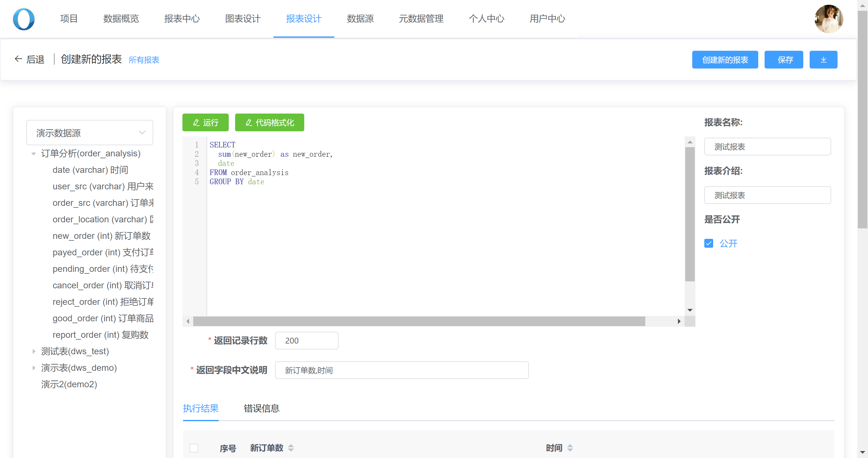Expand the 测试表(dws_test) tree node
Image resolution: width=868 pixels, height=458 pixels.
(34, 351)
